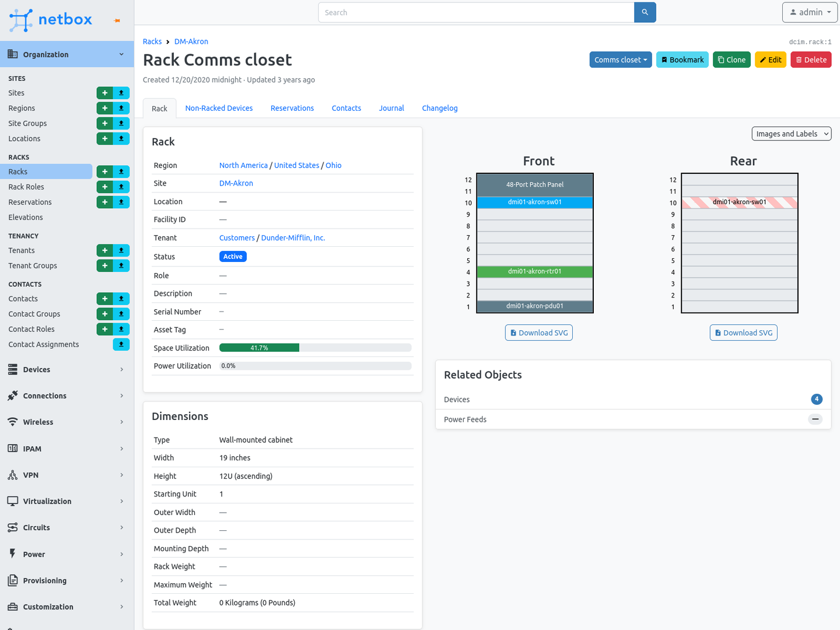840x630 pixels.
Task: Click the import Contact Assignments upload icon
Action: pyautogui.click(x=121, y=344)
